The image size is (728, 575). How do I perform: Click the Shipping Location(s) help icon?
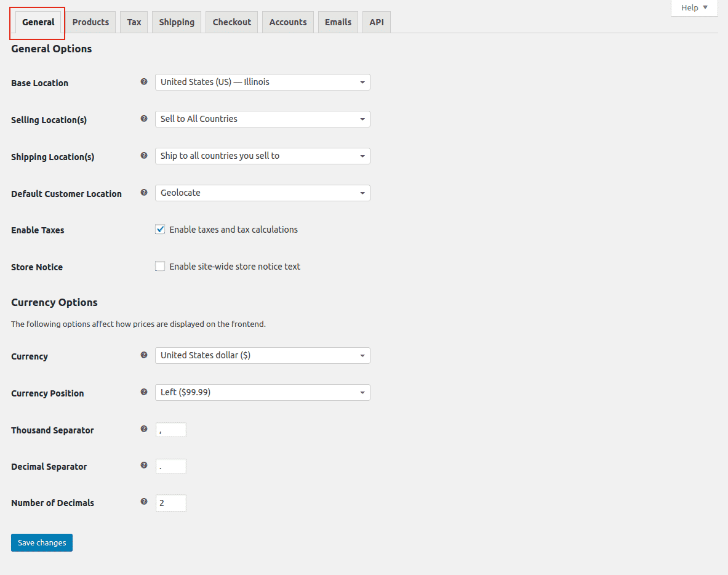tap(144, 156)
